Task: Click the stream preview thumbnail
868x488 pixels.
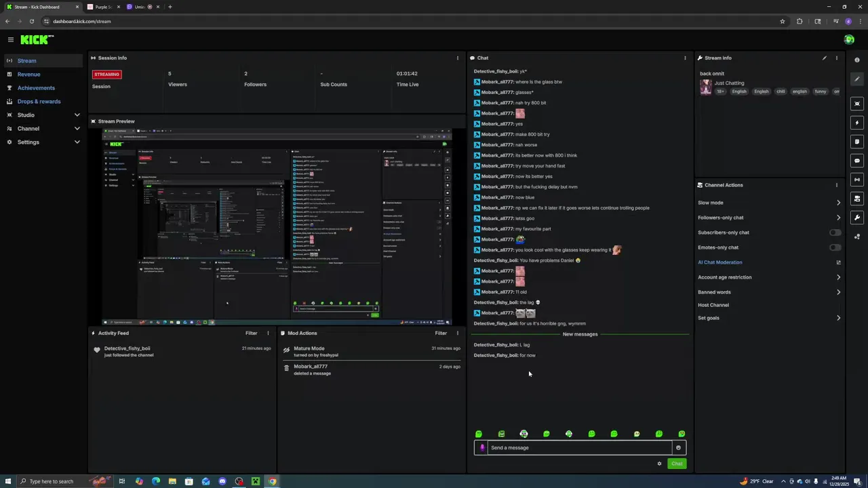Action: pos(277,227)
